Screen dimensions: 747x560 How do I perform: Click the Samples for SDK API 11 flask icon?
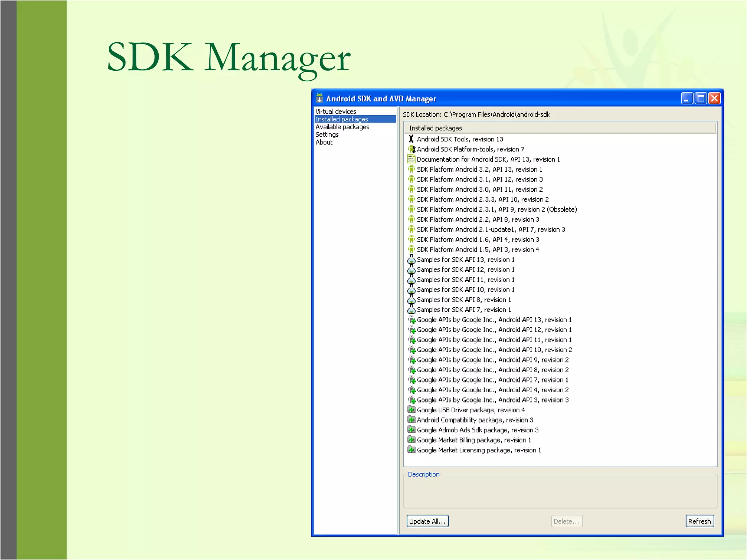click(x=411, y=279)
